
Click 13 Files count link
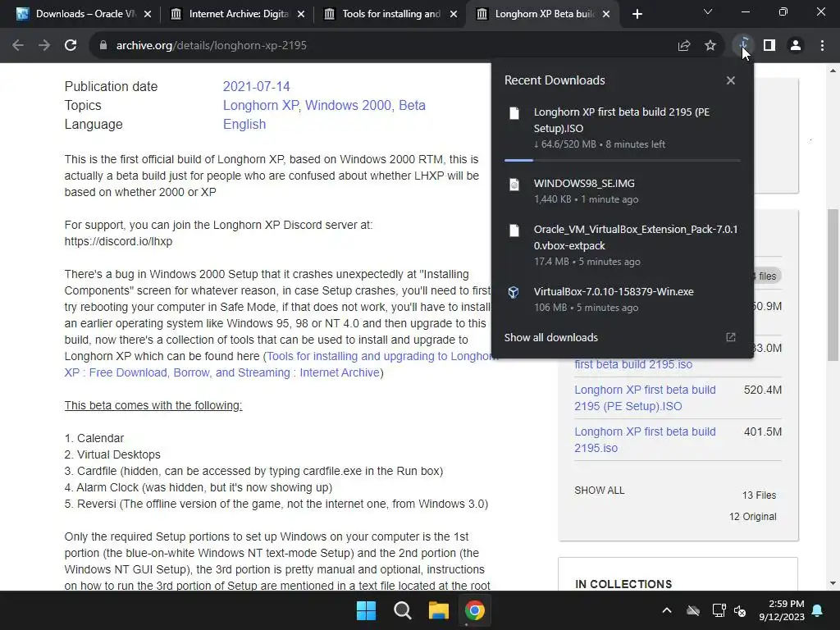pyautogui.click(x=759, y=495)
